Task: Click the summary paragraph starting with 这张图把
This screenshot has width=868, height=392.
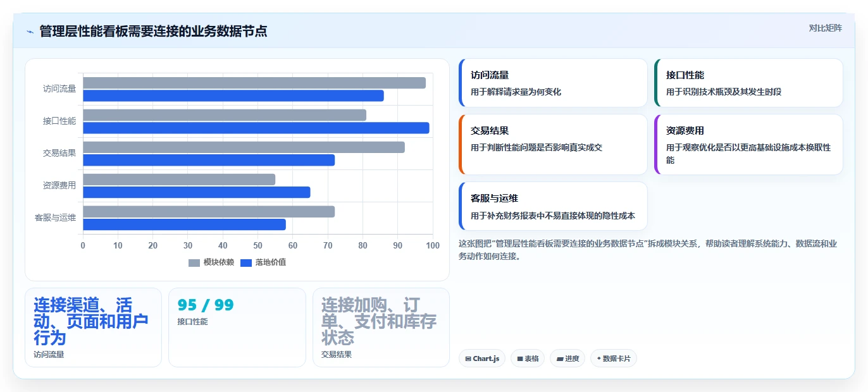Action: point(648,250)
